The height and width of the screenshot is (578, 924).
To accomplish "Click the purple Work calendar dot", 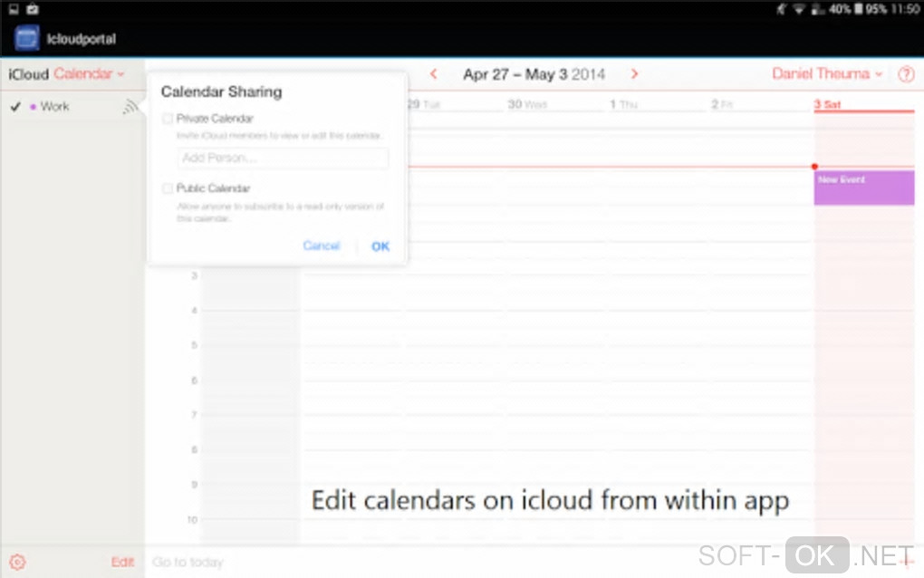I will pos(34,107).
